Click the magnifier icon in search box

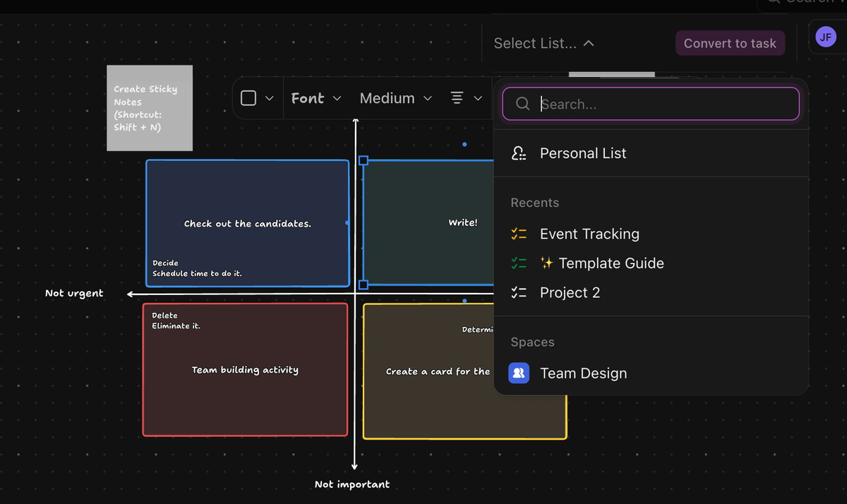point(522,104)
